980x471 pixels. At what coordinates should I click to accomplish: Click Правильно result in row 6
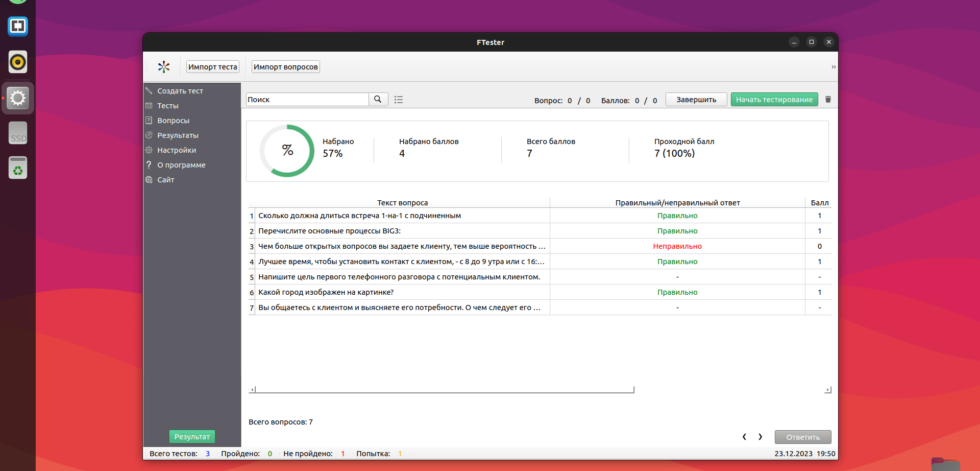(677, 292)
